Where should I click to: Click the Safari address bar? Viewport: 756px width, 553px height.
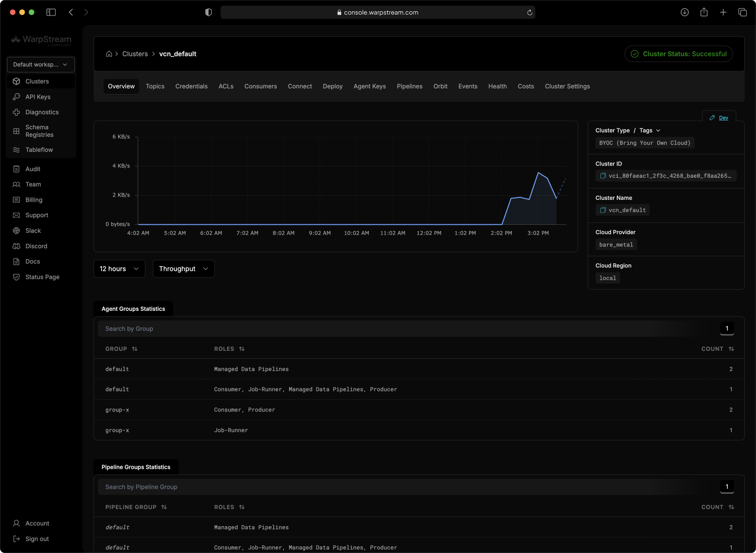coord(378,12)
